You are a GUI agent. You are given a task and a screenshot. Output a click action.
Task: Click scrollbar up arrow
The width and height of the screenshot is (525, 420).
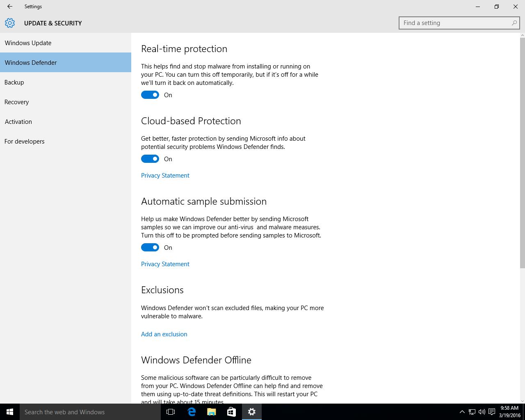(522, 35)
